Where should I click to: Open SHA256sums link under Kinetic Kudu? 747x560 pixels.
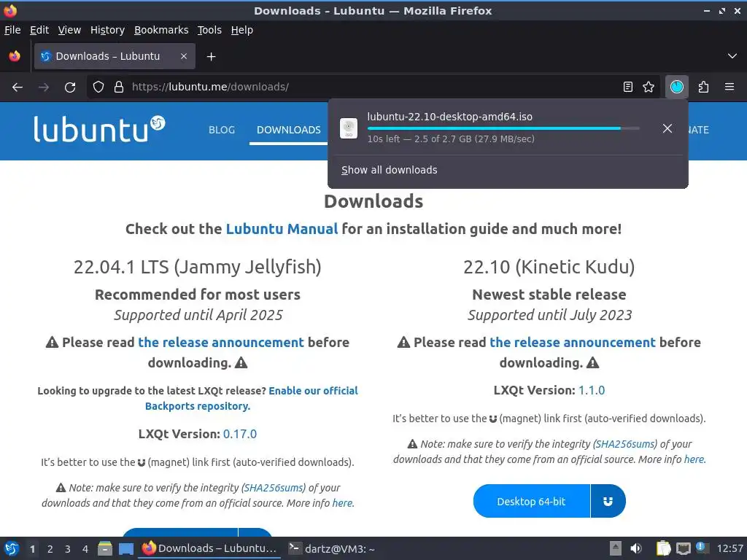(x=625, y=444)
